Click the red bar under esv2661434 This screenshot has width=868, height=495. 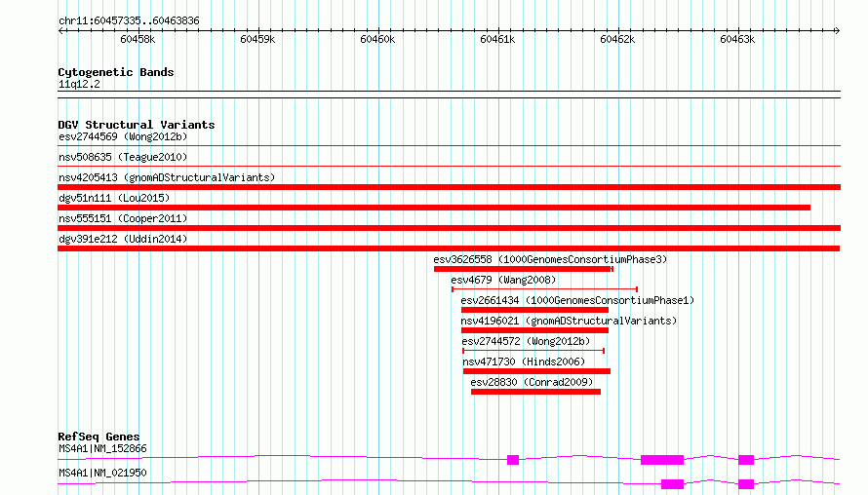click(x=534, y=310)
